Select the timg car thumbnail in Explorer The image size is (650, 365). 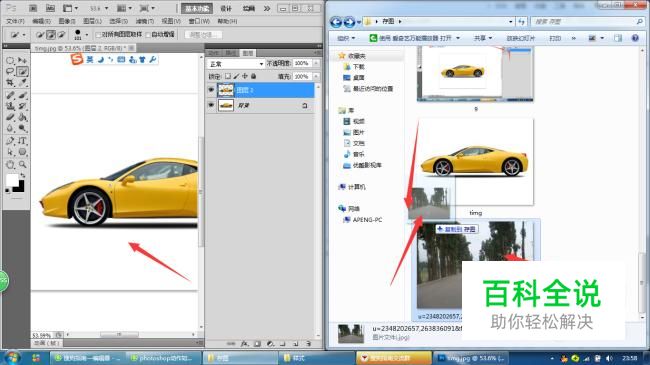click(475, 162)
